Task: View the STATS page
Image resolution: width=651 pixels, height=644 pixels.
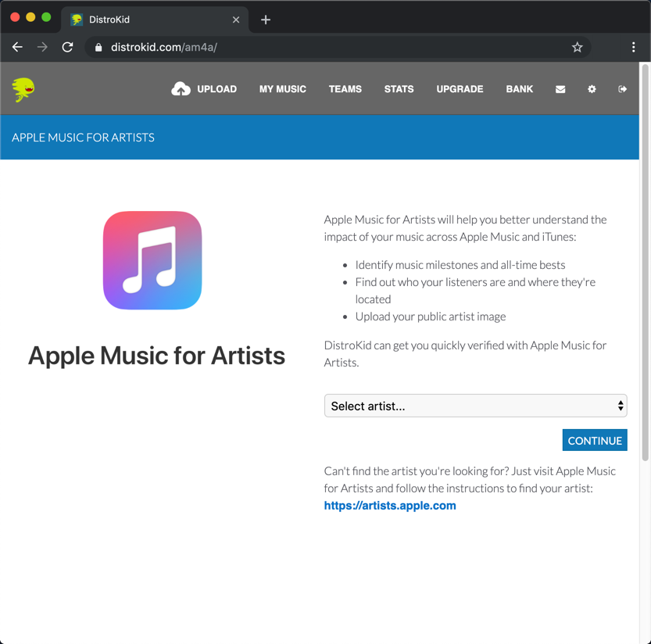Action: (399, 89)
